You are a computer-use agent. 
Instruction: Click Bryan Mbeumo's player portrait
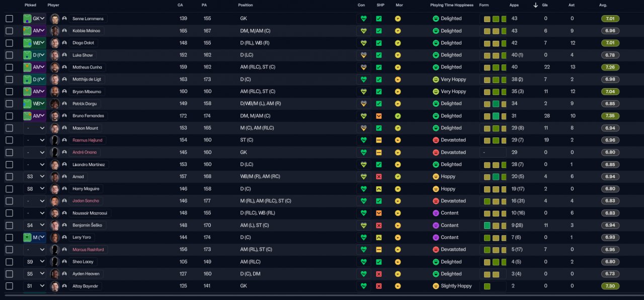[55, 92]
